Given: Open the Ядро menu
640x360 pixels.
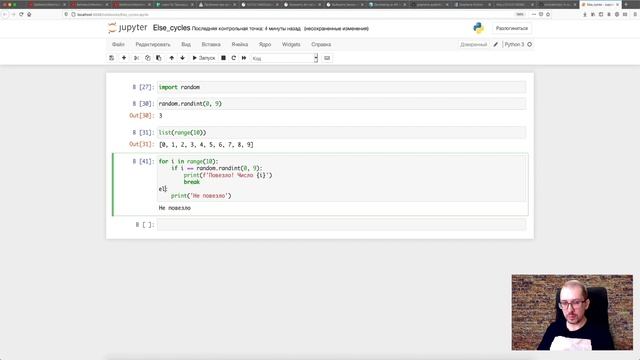Looking at the screenshot, I should (265, 44).
